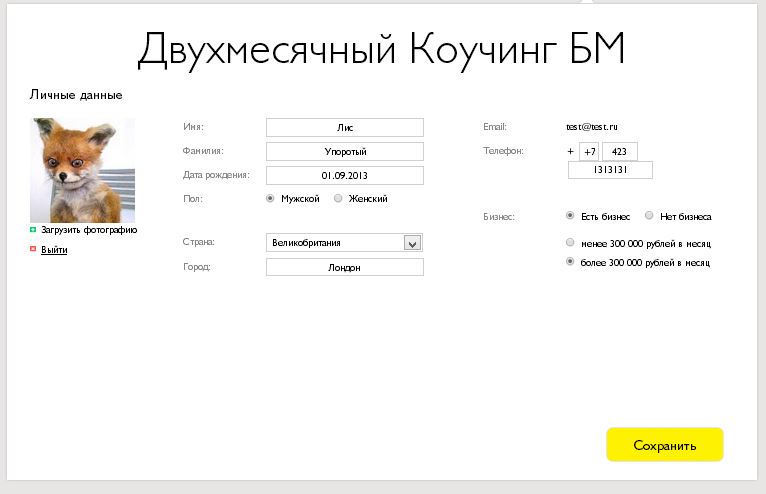Image resolution: width=766 pixels, height=494 pixels.
Task: Click the phone number field 1313131
Action: click(x=610, y=170)
